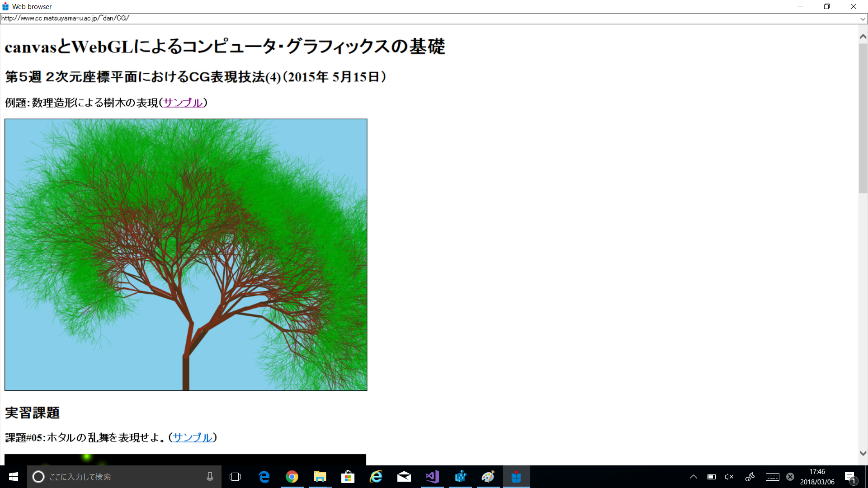Open the Mail app icon
The height and width of the screenshot is (488, 868).
click(404, 477)
